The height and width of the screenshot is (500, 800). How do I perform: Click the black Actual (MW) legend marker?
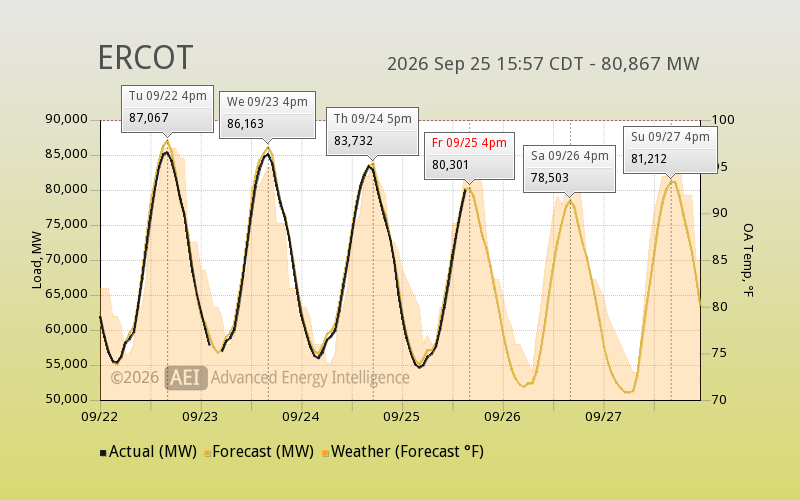103,453
